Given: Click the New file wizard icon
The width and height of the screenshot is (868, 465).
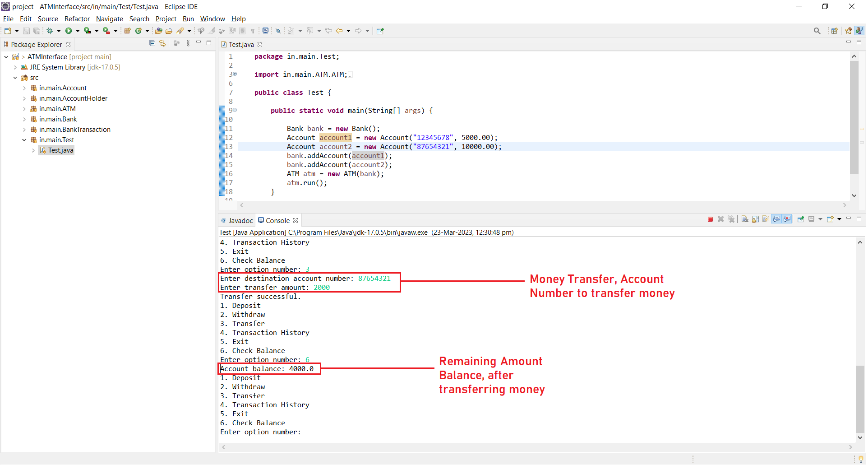Looking at the screenshot, I should (x=8, y=31).
